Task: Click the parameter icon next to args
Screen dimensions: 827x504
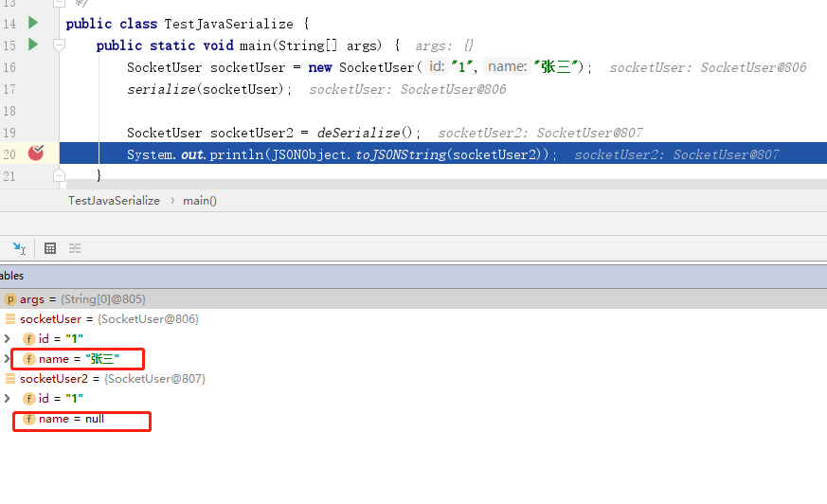Action: [x=10, y=299]
